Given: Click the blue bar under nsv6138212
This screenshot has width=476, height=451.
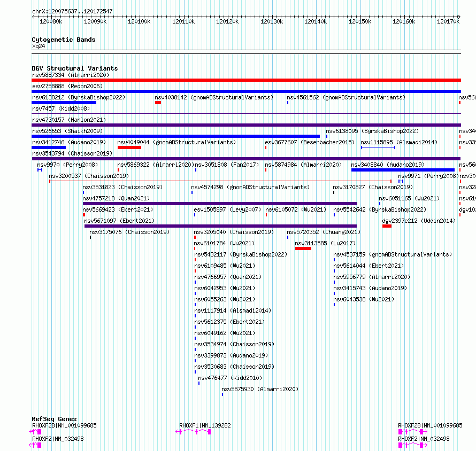Looking at the screenshot, I should [64, 103].
